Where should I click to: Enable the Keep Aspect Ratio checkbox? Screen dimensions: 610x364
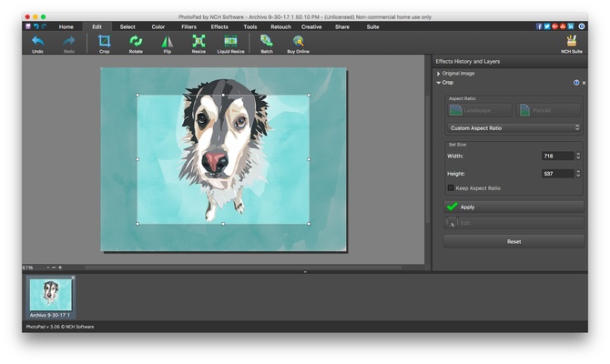click(x=451, y=187)
